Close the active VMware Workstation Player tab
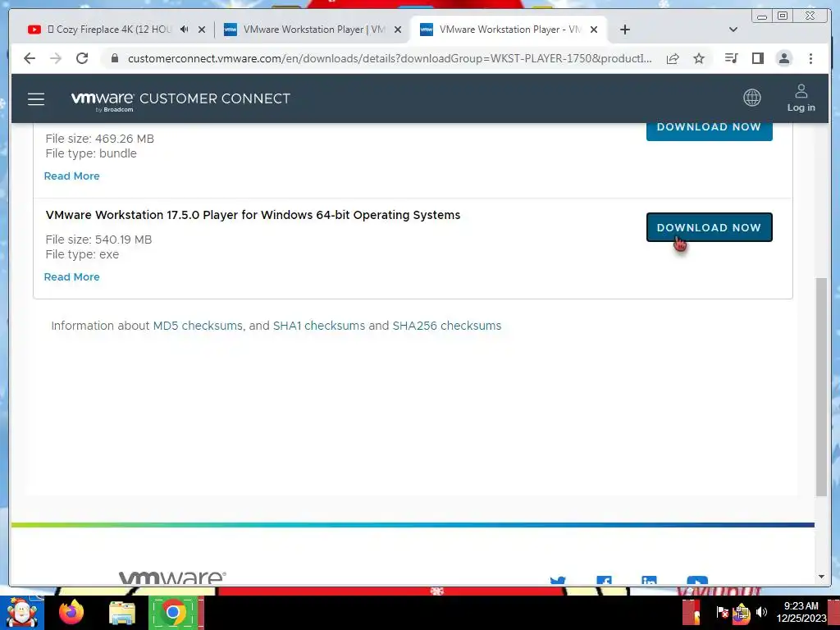Screen dimensions: 840x630 pos(594,30)
